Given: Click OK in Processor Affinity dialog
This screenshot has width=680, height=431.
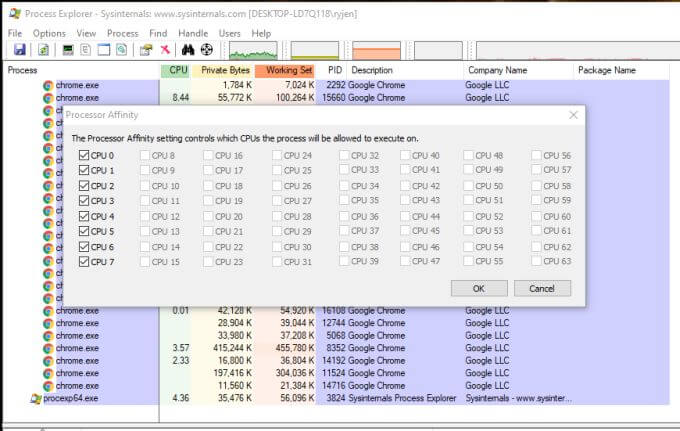Looking at the screenshot, I should click(x=479, y=288).
